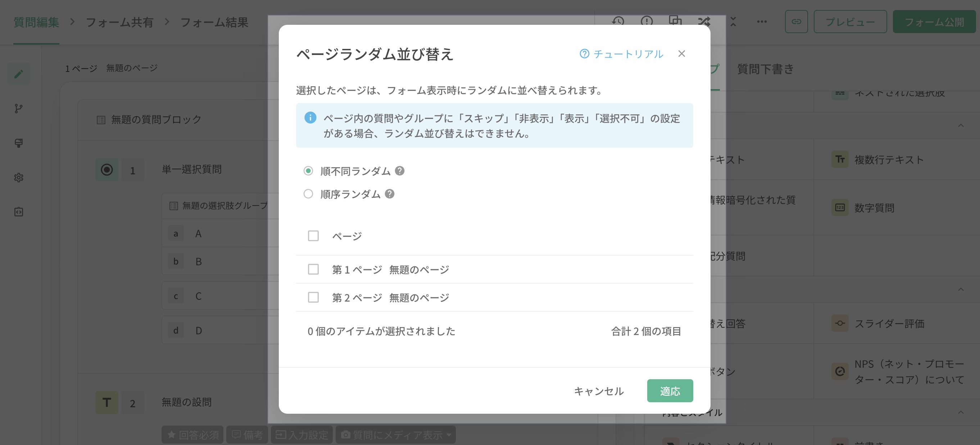The width and height of the screenshot is (980, 445).
Task: Switch to フォーム結果 tab
Action: (x=214, y=22)
